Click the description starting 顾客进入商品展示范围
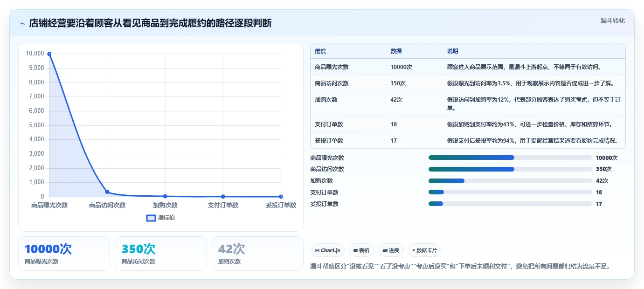Screen dimensions: 644x289 tap(524, 67)
